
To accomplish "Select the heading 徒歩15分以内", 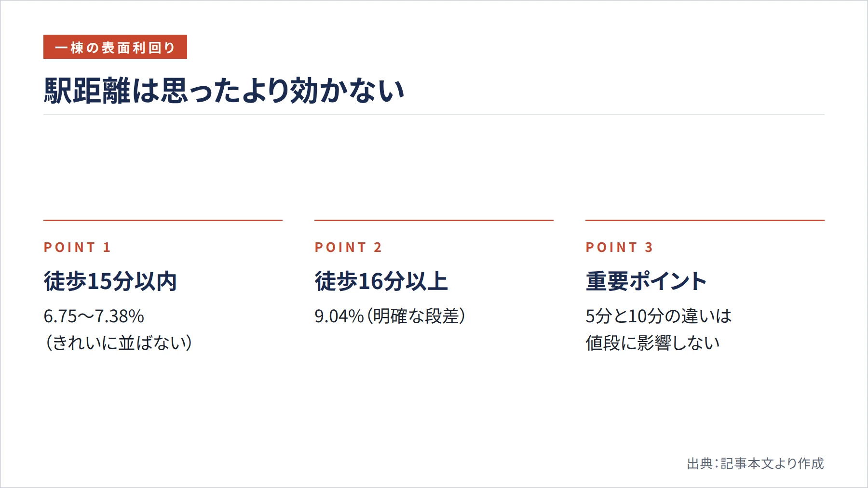I will coord(110,281).
